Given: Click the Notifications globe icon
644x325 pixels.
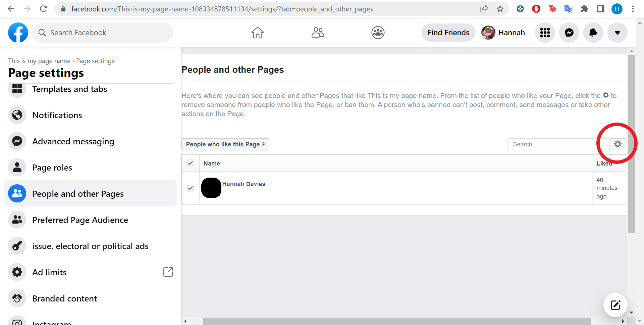Looking at the screenshot, I should click(x=17, y=115).
